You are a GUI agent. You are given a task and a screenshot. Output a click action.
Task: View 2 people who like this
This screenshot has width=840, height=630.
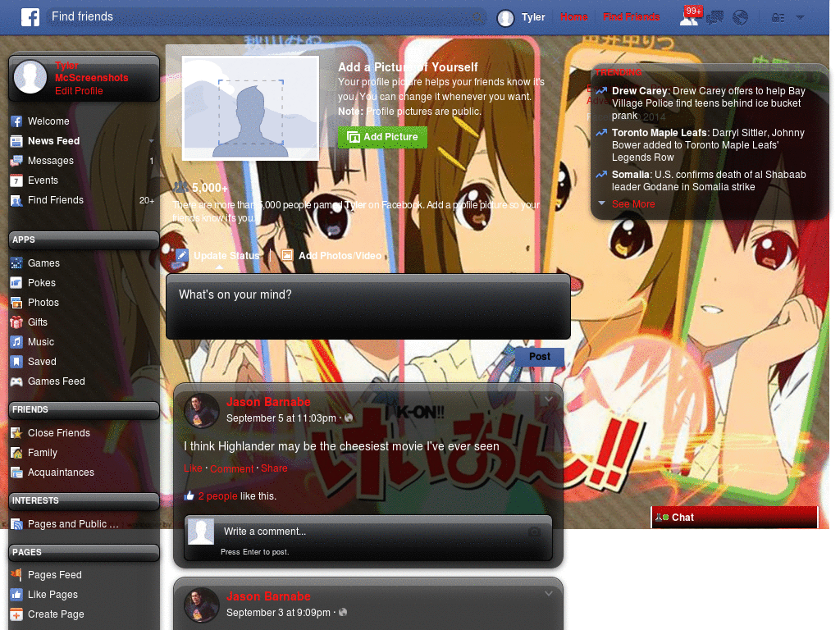(x=217, y=496)
